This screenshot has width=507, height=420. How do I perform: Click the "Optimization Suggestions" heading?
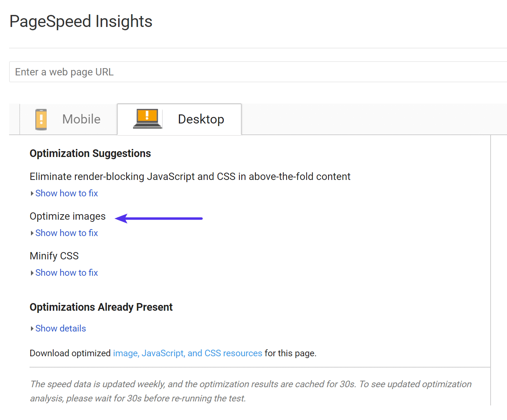coord(90,153)
